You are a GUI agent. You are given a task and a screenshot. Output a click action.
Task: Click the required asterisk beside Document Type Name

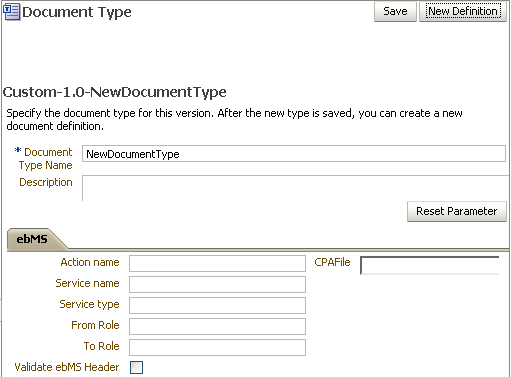[x=18, y=151]
